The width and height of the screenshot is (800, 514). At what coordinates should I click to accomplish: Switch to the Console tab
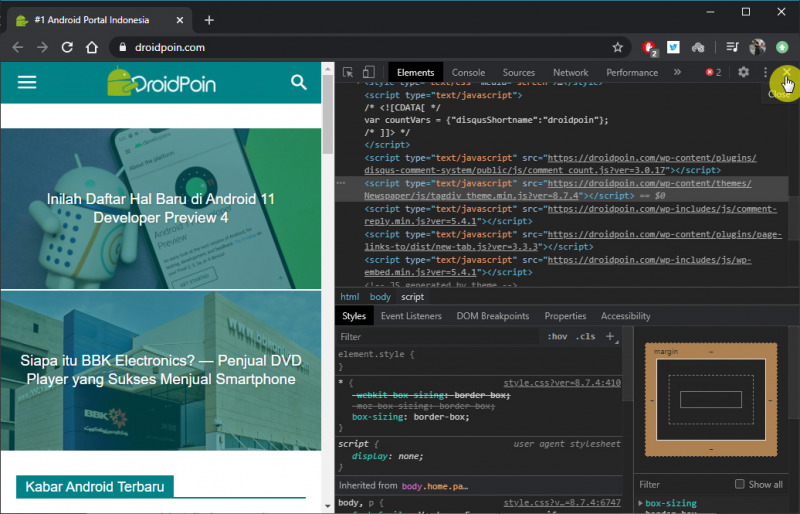(x=468, y=72)
